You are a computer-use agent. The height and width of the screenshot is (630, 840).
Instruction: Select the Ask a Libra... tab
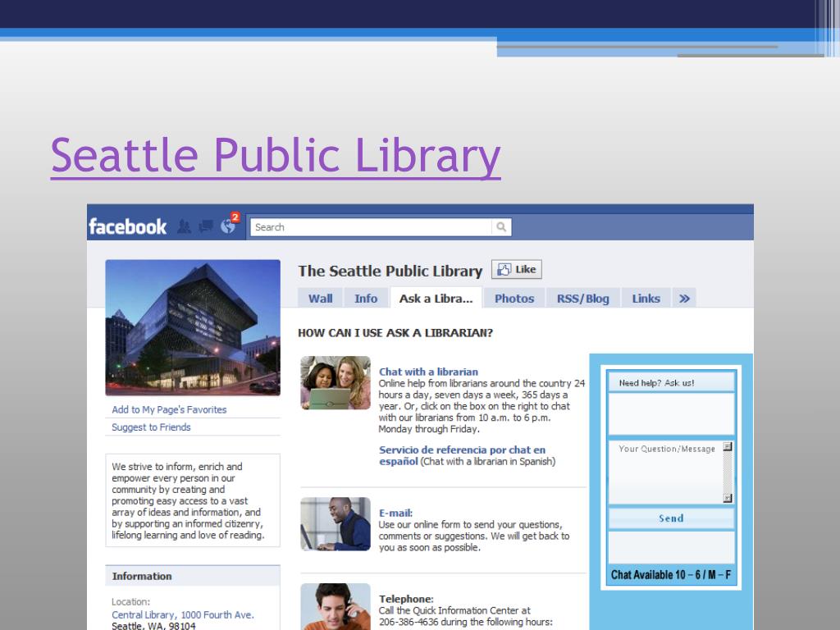point(436,299)
